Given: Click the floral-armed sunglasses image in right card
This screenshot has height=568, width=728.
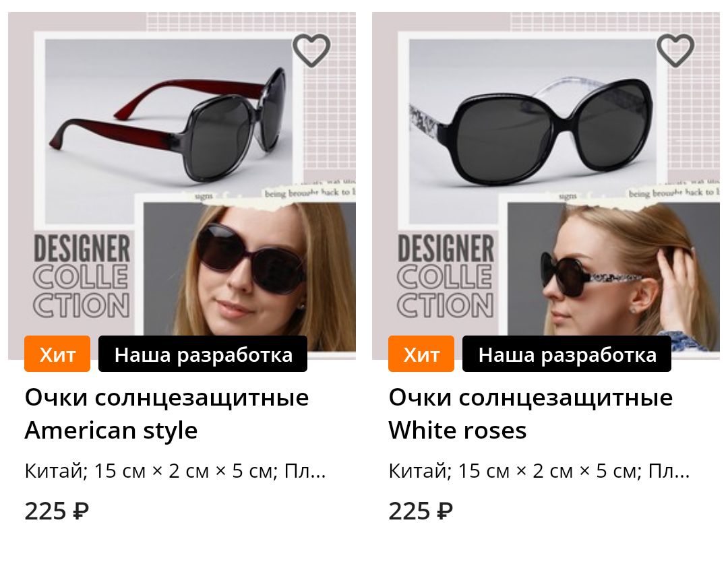Looking at the screenshot, I should tap(530, 131).
